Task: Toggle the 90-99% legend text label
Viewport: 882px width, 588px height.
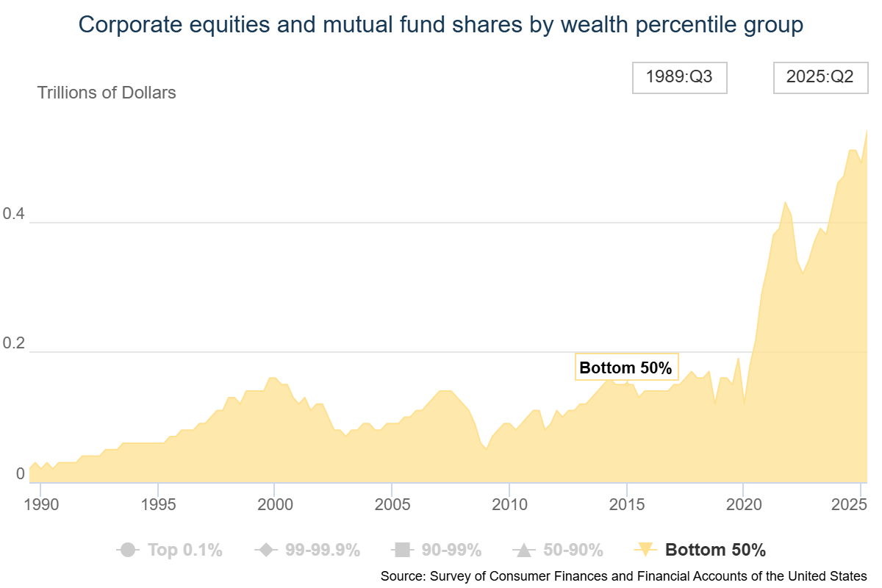Action: pos(451,550)
